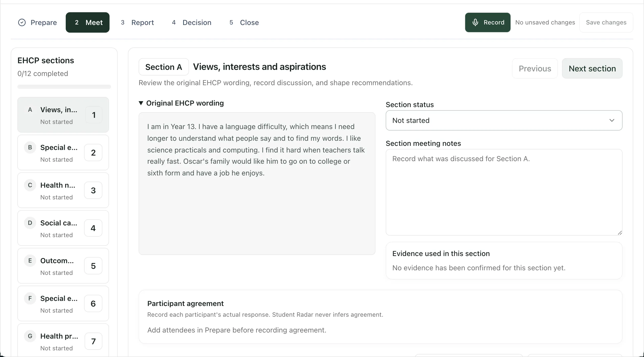Click number 4 badge on Social care row

tap(93, 228)
